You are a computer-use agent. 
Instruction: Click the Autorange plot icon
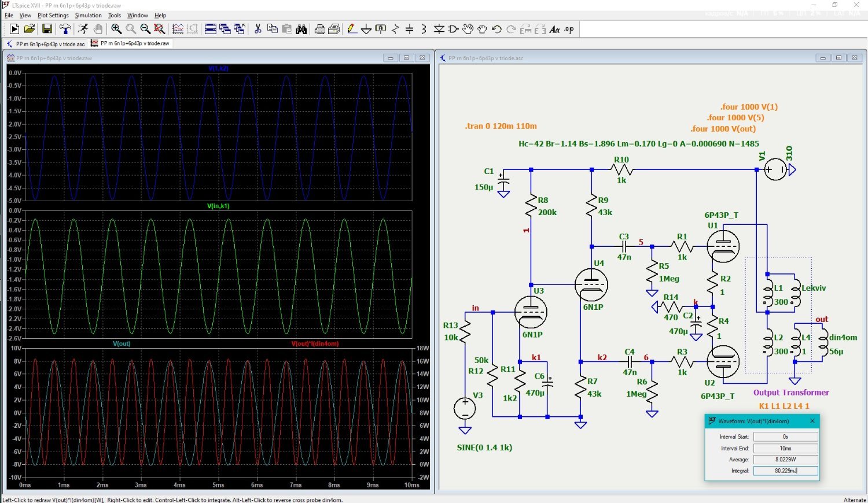[x=178, y=29]
